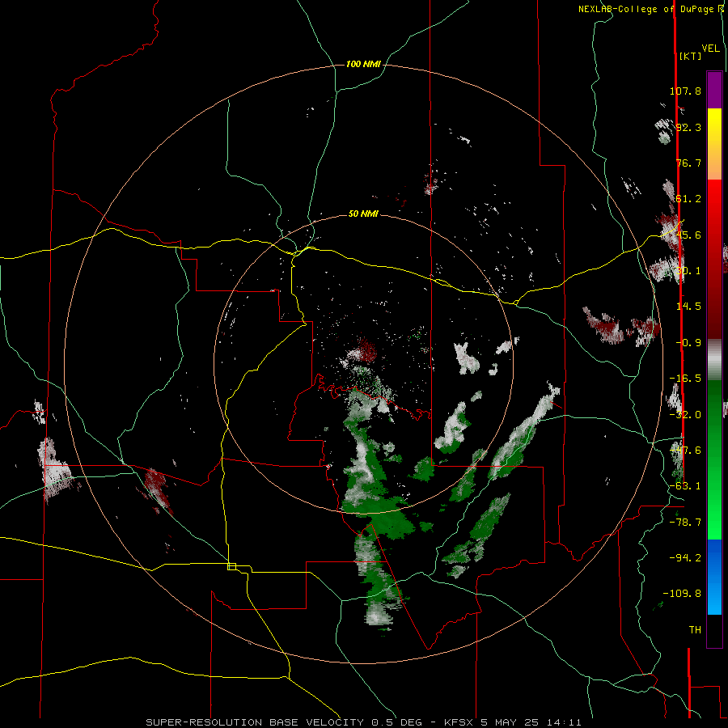Screen dimensions: 728x728
Task: Click the 61.2 velocity scale value
Action: 688,199
